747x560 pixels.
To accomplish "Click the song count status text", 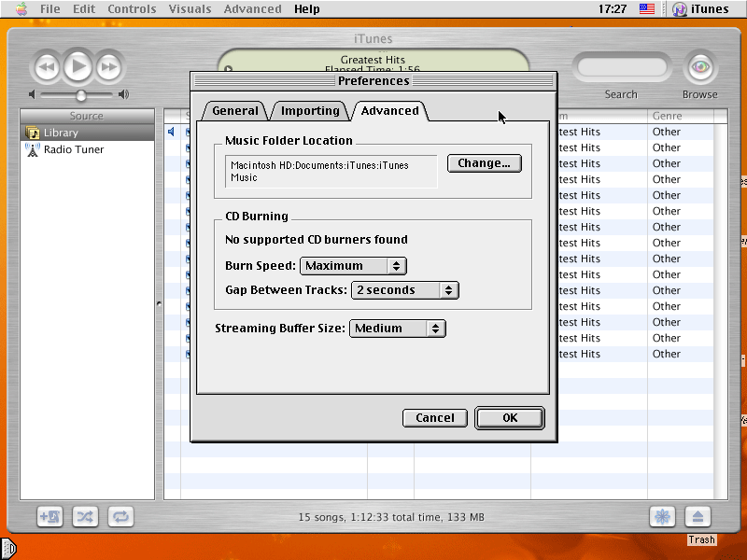I will coord(391,517).
